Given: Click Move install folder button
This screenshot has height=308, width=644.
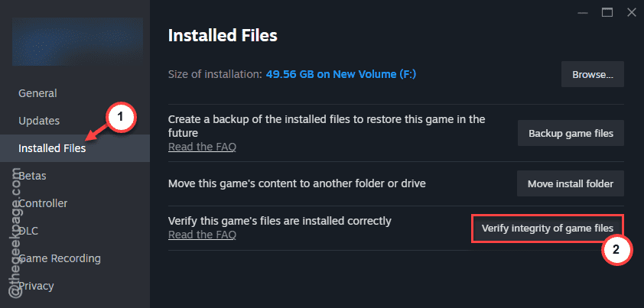Looking at the screenshot, I should pos(571,183).
